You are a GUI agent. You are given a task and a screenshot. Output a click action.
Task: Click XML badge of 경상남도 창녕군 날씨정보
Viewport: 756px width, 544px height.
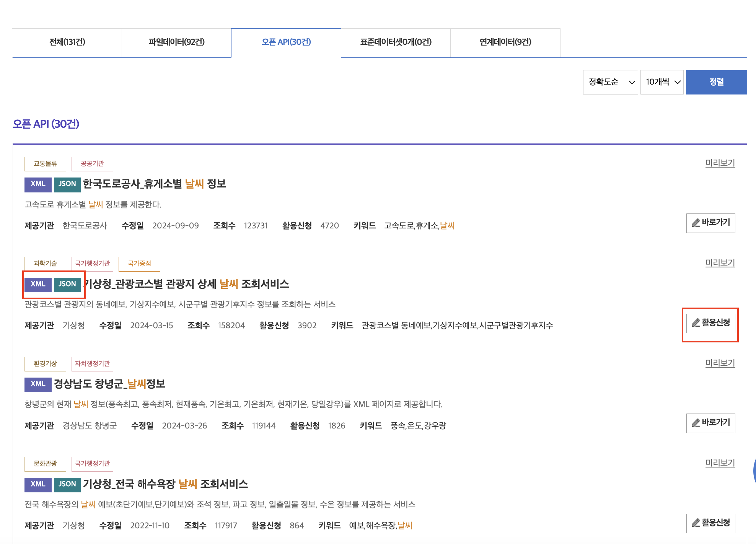(38, 384)
